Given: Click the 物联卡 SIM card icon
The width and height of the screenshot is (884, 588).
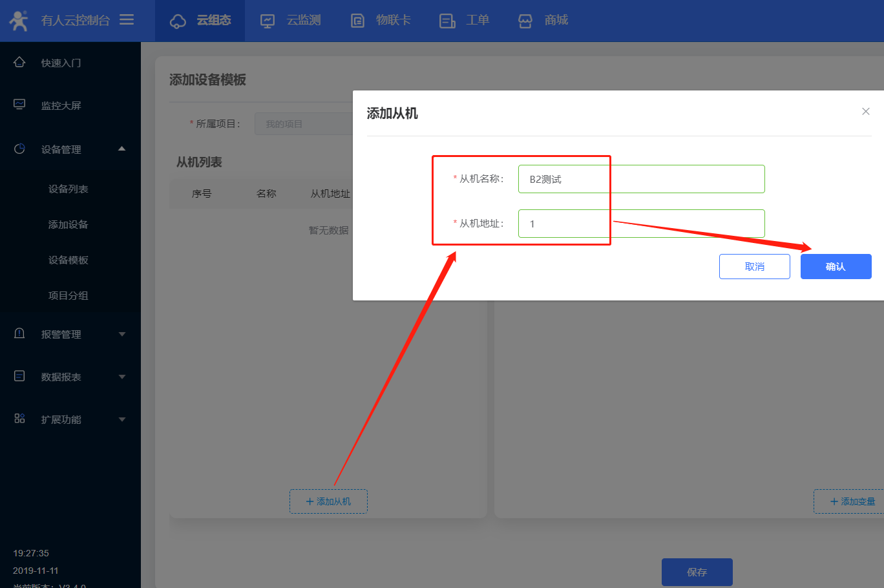Looking at the screenshot, I should 357,21.
